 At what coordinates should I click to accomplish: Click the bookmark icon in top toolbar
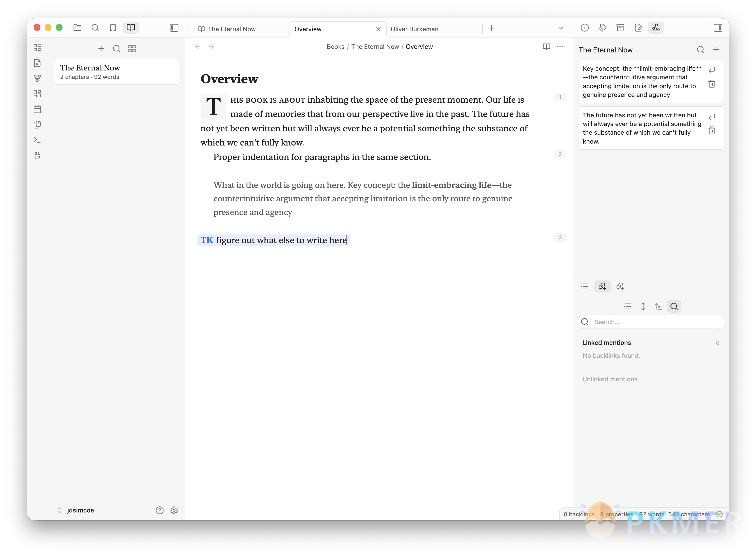click(x=113, y=28)
